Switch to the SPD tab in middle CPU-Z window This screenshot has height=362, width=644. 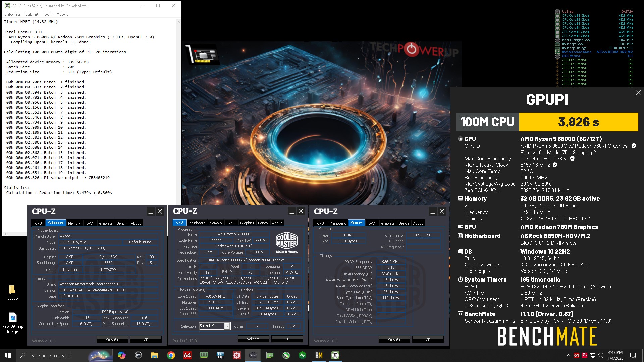(231, 223)
